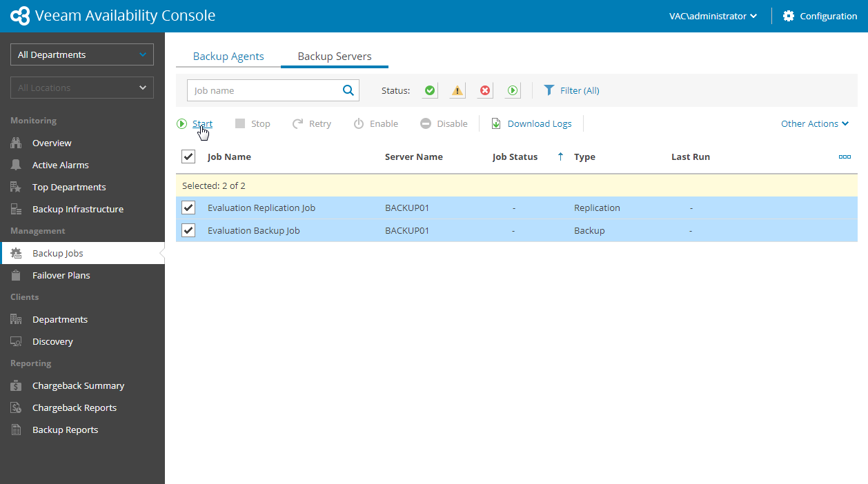868x484 pixels.
Task: Click the Stop square icon
Action: click(x=240, y=123)
